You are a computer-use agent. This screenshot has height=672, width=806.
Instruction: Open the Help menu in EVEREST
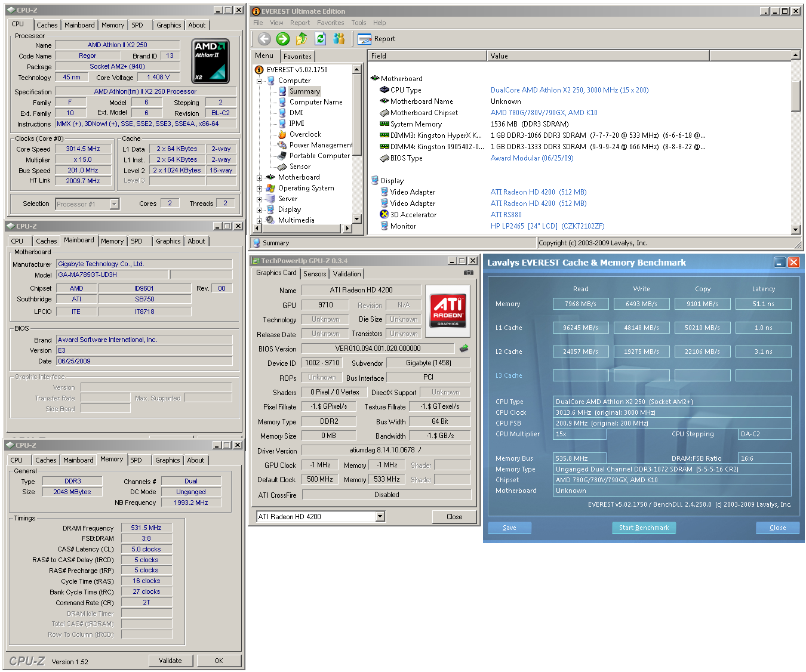pos(380,23)
